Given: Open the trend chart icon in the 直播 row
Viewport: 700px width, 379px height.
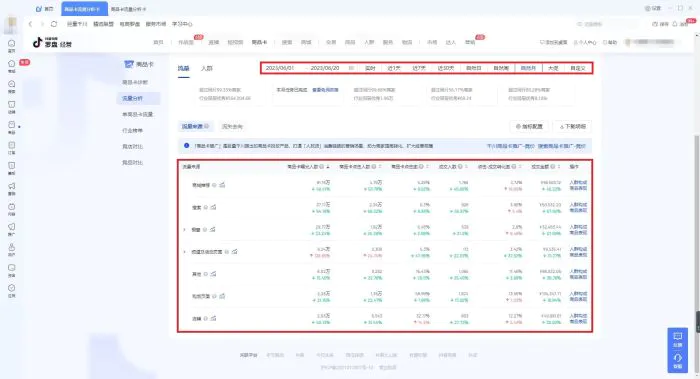Looking at the screenshot, I should [x=213, y=319].
